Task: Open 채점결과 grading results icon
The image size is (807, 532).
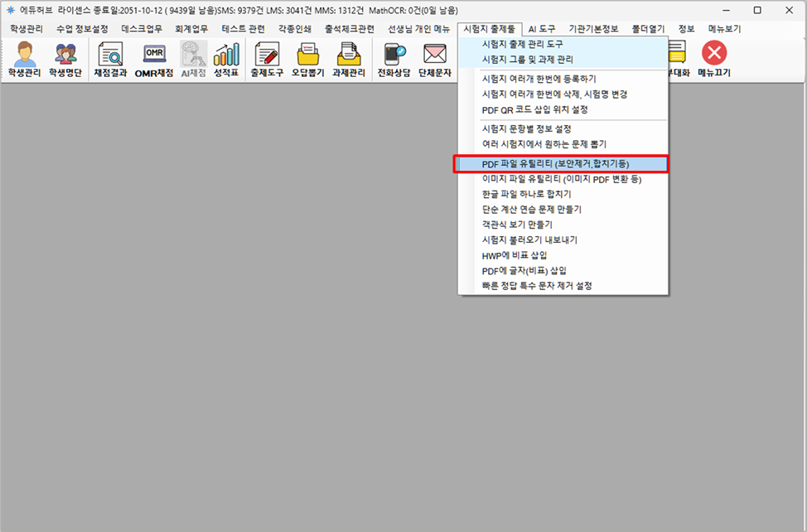Action: pos(110,58)
